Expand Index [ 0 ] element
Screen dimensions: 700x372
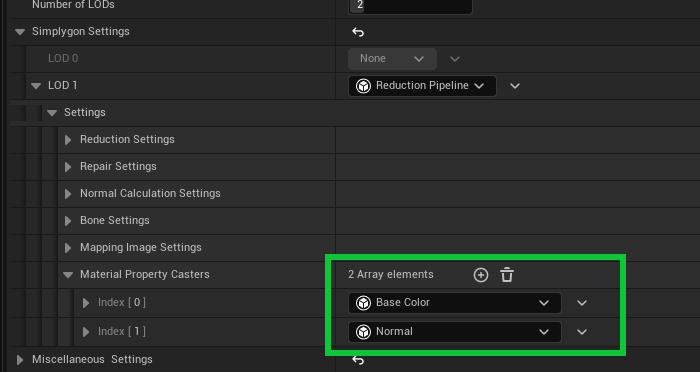point(86,303)
